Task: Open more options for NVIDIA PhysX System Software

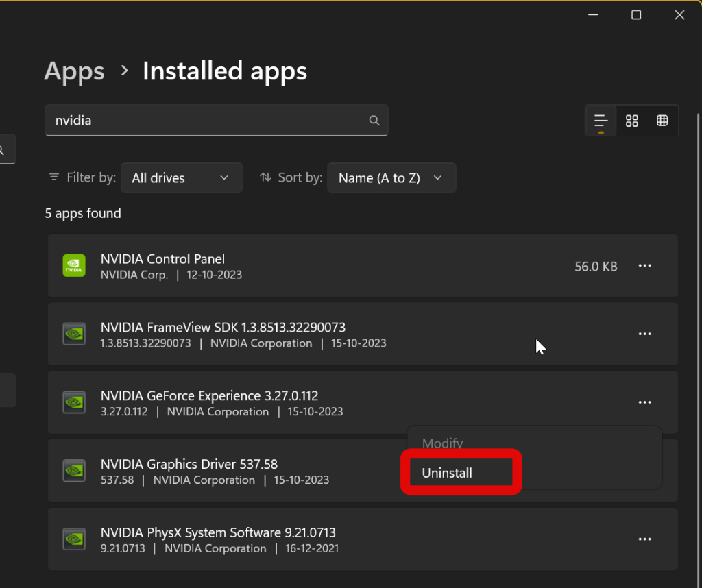Action: (644, 540)
